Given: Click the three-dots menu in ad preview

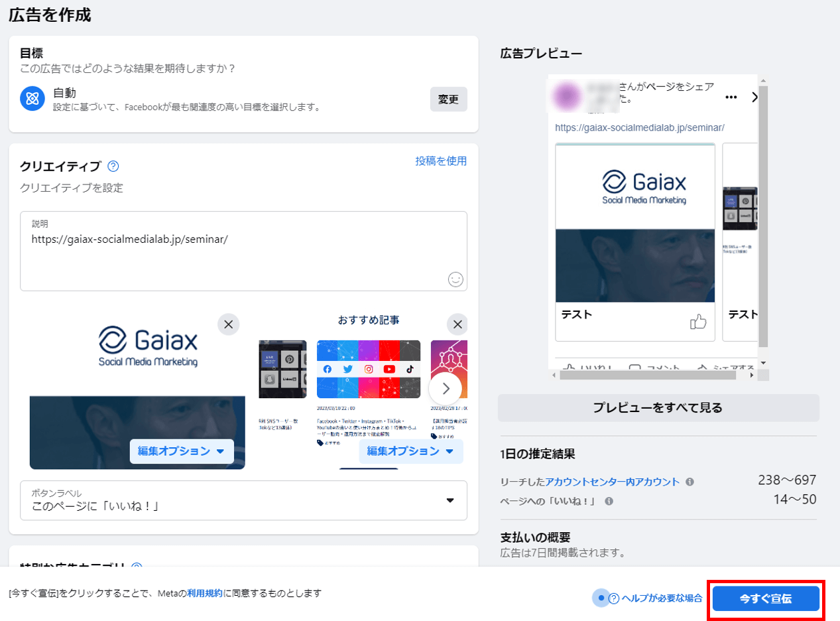Looking at the screenshot, I should coord(731,97).
